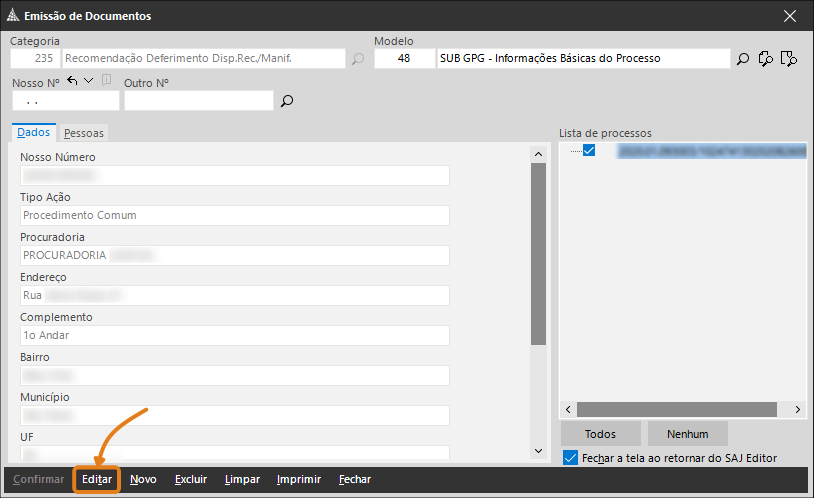Click the last document icon beside Modelo
Viewport: 814px width, 498px height.
[788, 59]
